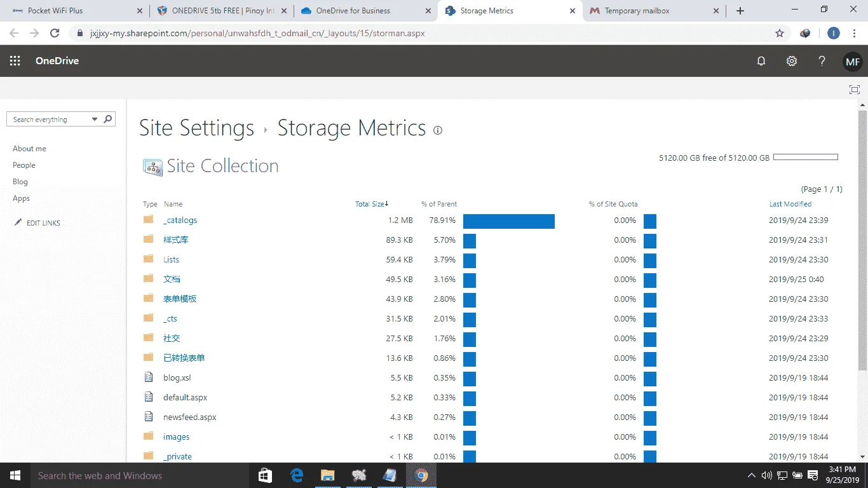This screenshot has height=488, width=868.
Task: Switch to the Pocket WiFi Plus tab
Action: pyautogui.click(x=76, y=11)
